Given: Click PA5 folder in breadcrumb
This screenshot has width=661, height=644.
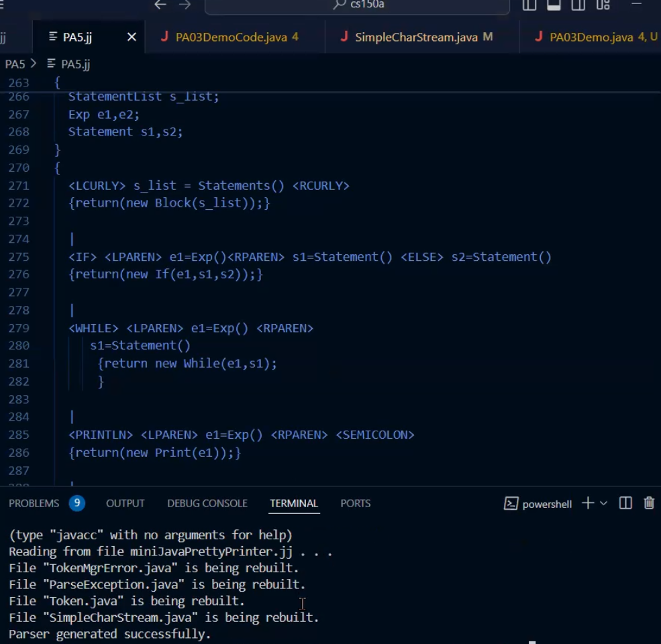Looking at the screenshot, I should [15, 64].
